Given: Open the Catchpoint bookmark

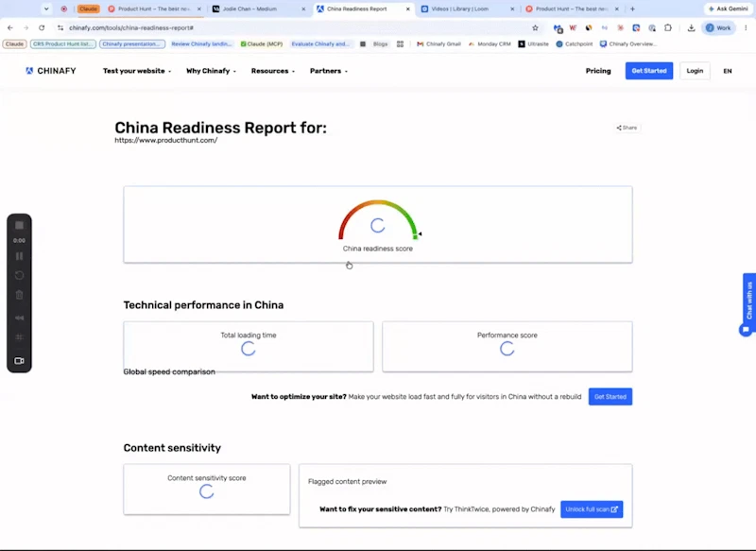Looking at the screenshot, I should [575, 43].
